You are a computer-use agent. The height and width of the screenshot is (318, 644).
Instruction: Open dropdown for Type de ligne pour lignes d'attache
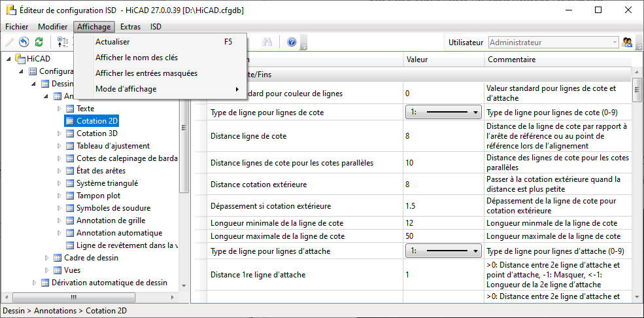pos(475,251)
